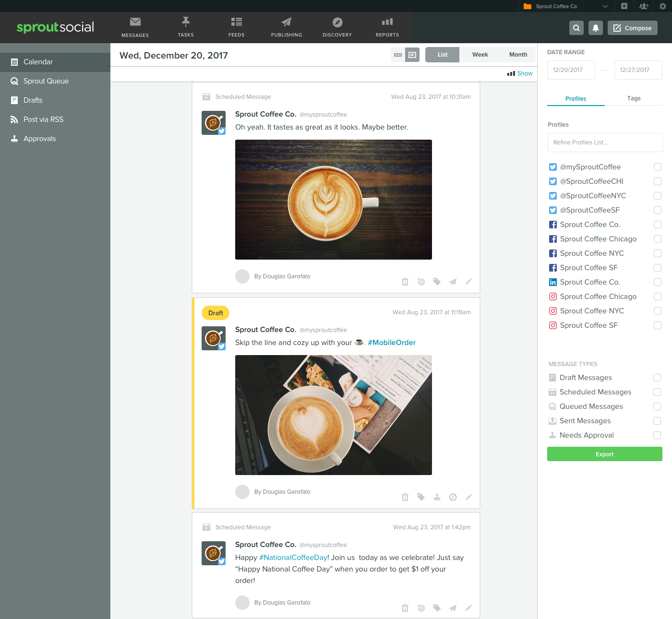Check the @SproutCoffeeNYC profile checkbox

coord(658,196)
